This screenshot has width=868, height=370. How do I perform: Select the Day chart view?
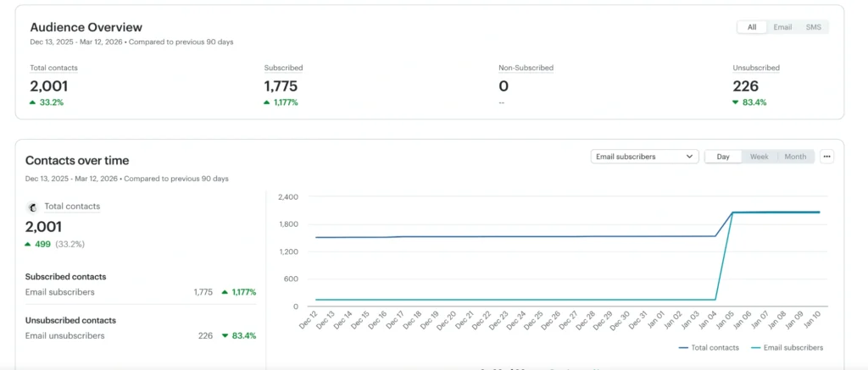point(723,157)
